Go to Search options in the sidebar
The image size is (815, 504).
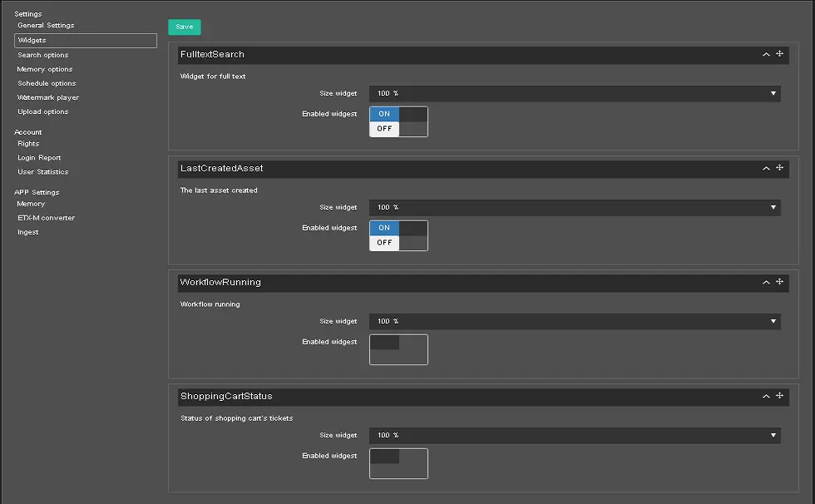pos(43,55)
